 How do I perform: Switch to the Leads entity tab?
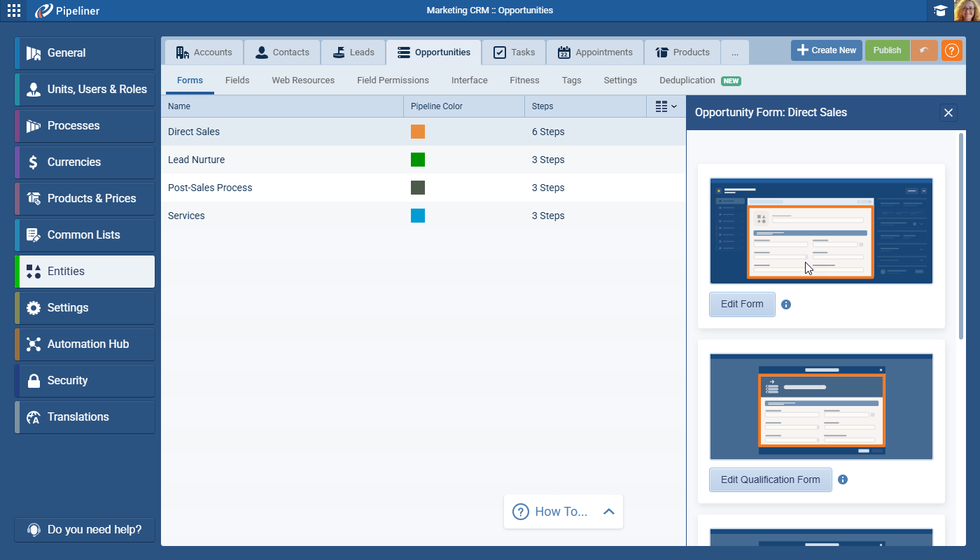coord(353,52)
